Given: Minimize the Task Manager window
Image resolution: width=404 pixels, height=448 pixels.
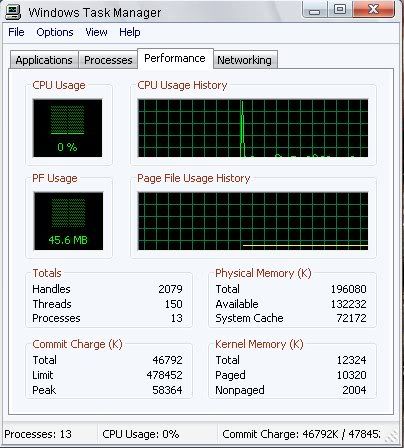Looking at the screenshot, I should (314, 10).
